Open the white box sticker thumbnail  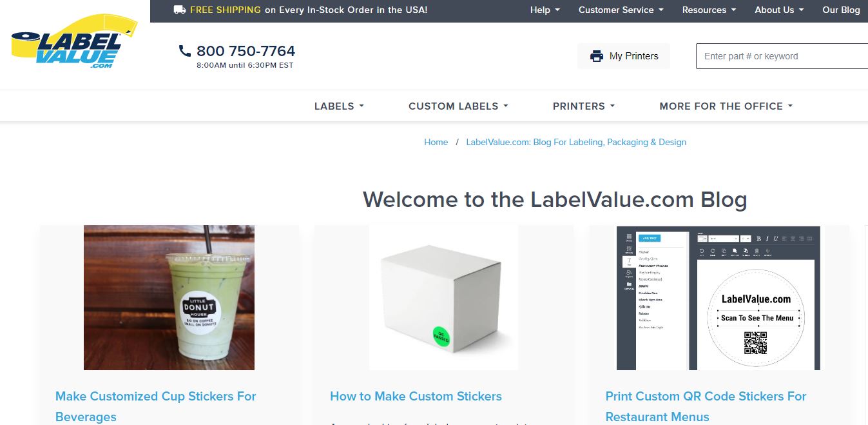[443, 297]
